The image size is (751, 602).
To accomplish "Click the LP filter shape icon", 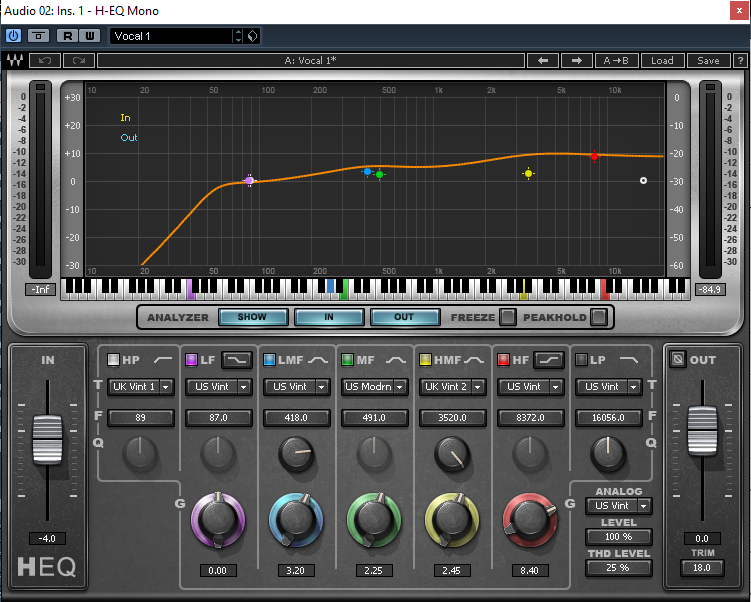I will 629,360.
